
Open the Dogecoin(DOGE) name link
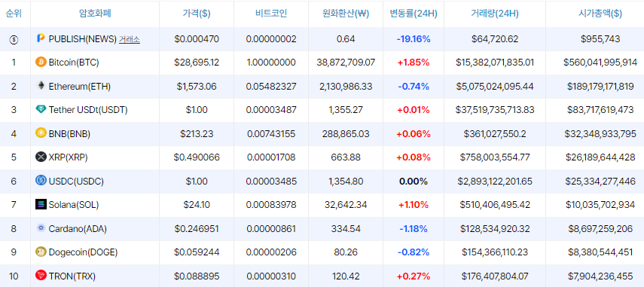click(x=83, y=252)
